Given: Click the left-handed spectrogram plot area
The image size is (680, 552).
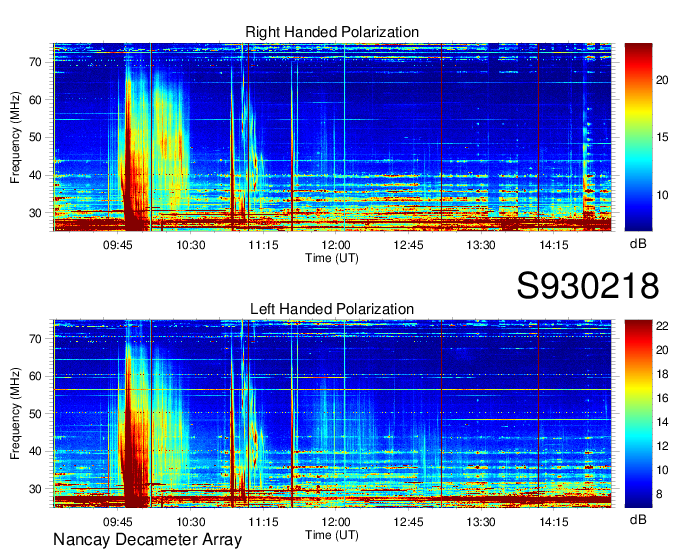Looking at the screenshot, I should click(x=332, y=413).
